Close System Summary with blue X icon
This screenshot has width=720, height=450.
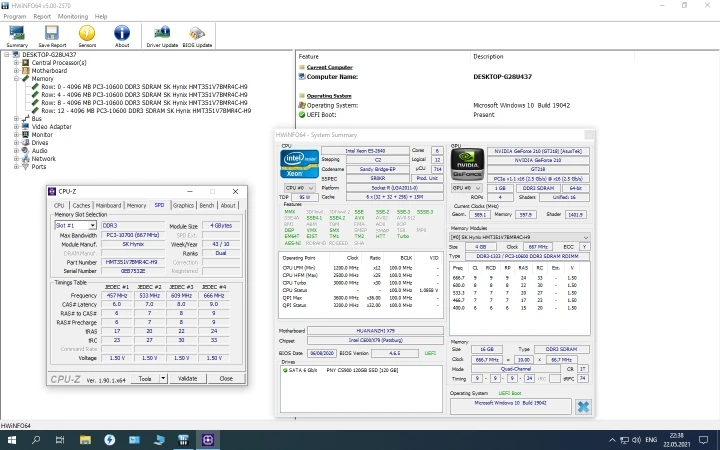582,406
